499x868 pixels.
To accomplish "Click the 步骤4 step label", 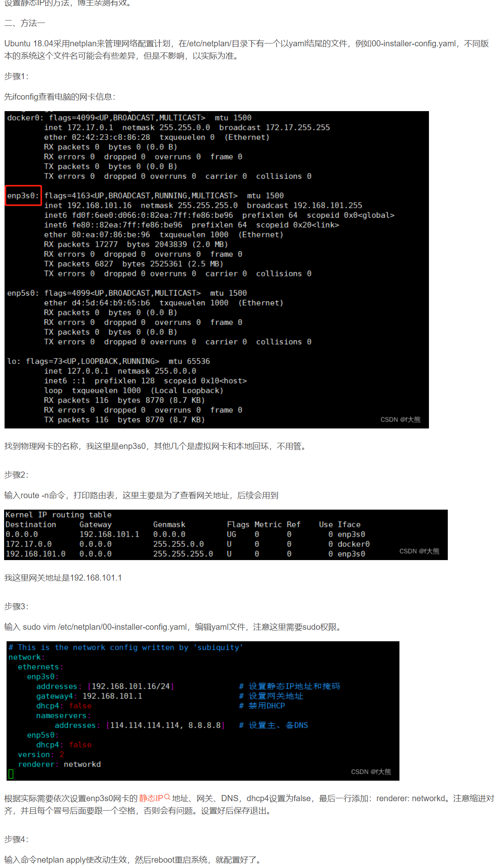I will point(16,839).
